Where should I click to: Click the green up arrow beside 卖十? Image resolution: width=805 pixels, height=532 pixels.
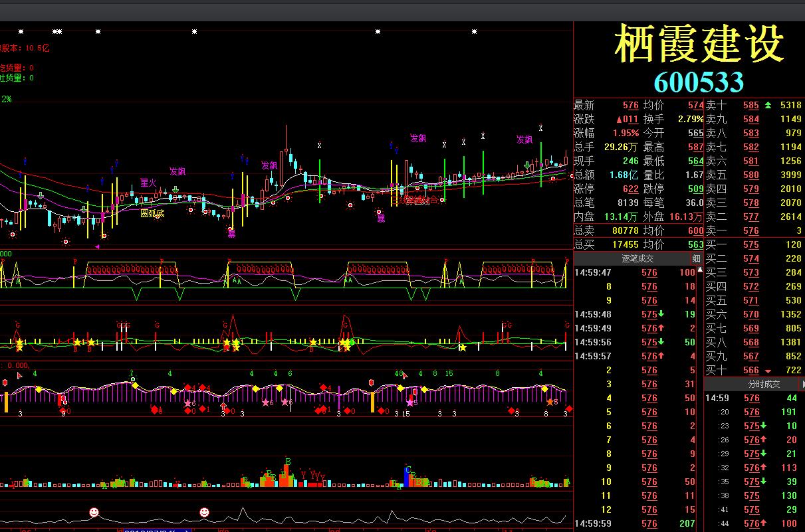[768, 105]
